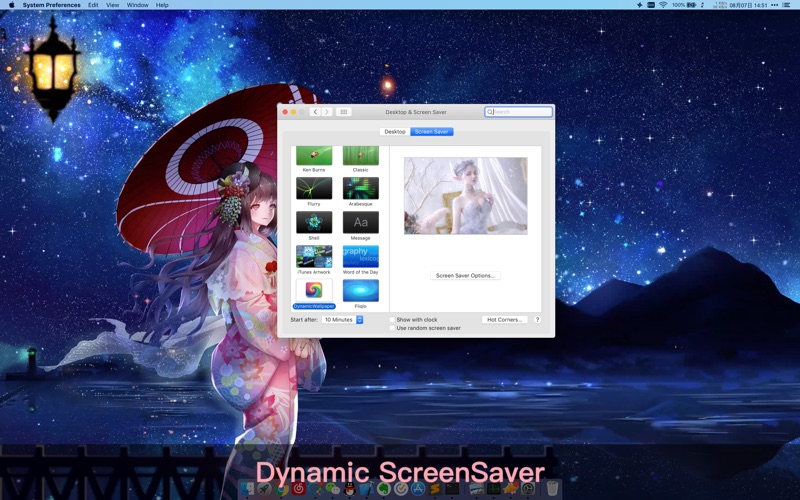
Task: Open the Wi-Fi status menu
Action: (x=662, y=5)
